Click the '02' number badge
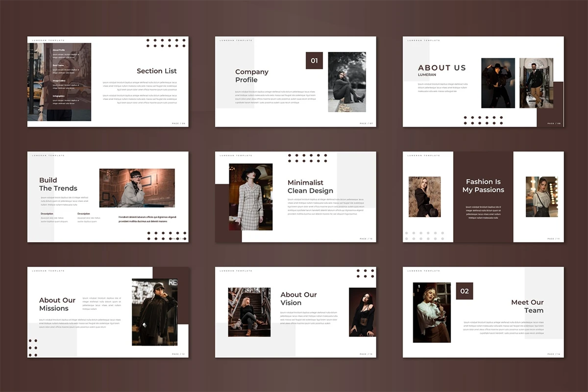Screen dimensions: 588x392 point(464,291)
